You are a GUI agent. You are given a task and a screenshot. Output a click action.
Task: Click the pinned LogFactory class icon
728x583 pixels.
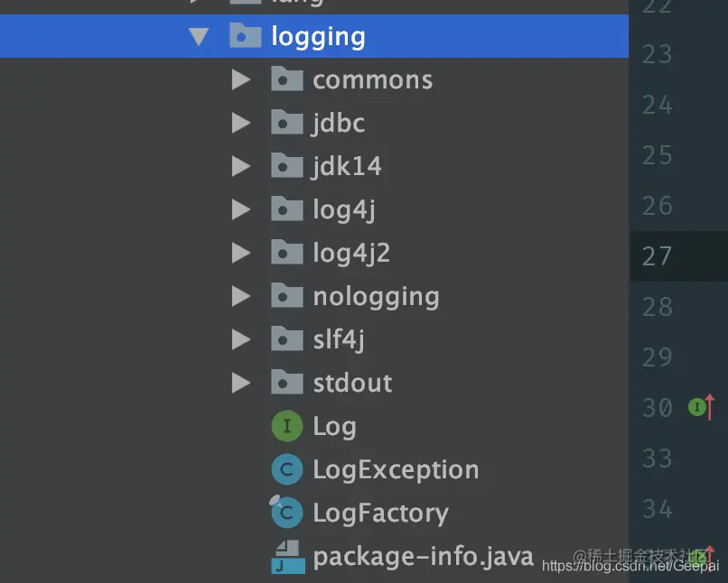tap(286, 512)
